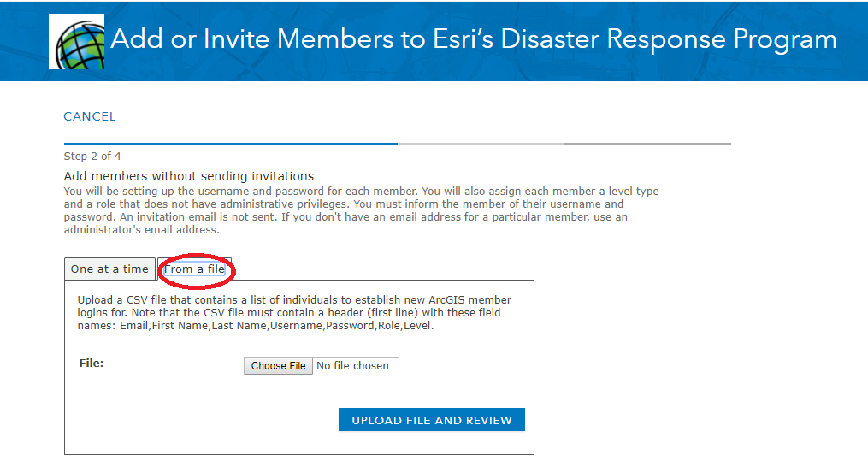Select the 'Add or Invite Members' page title
The image size is (868, 467).
[x=473, y=38]
